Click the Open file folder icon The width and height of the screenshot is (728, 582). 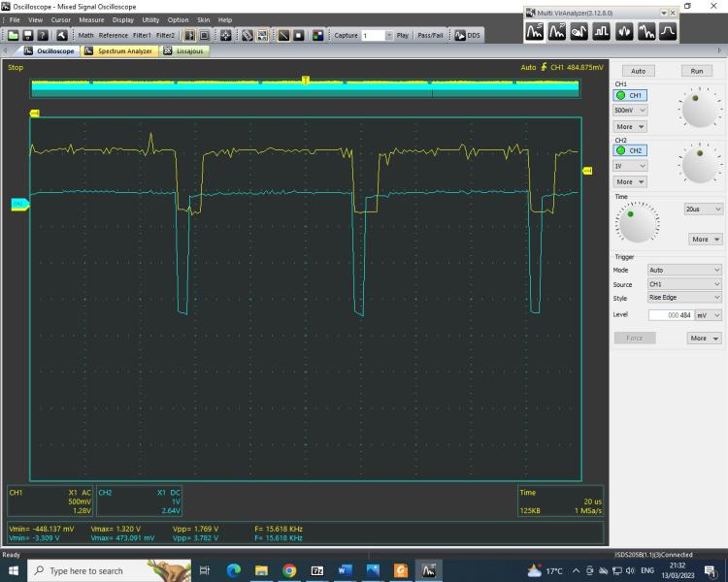(14, 35)
